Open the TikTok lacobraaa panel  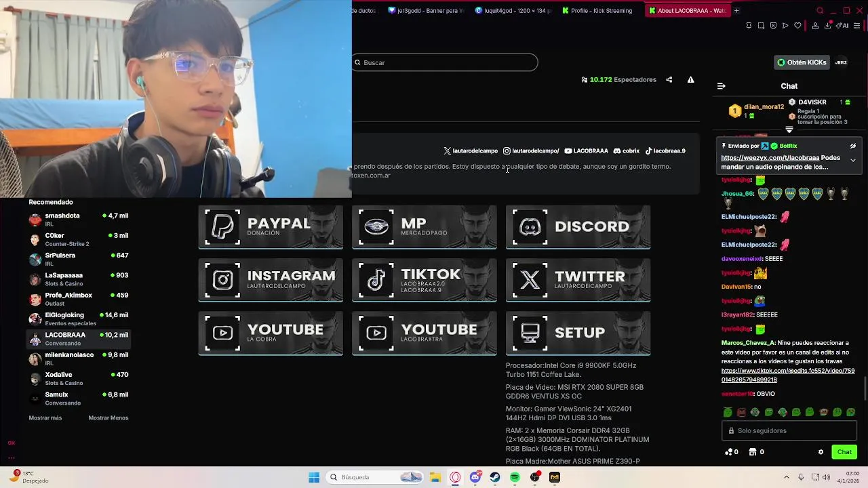pyautogui.click(x=425, y=280)
